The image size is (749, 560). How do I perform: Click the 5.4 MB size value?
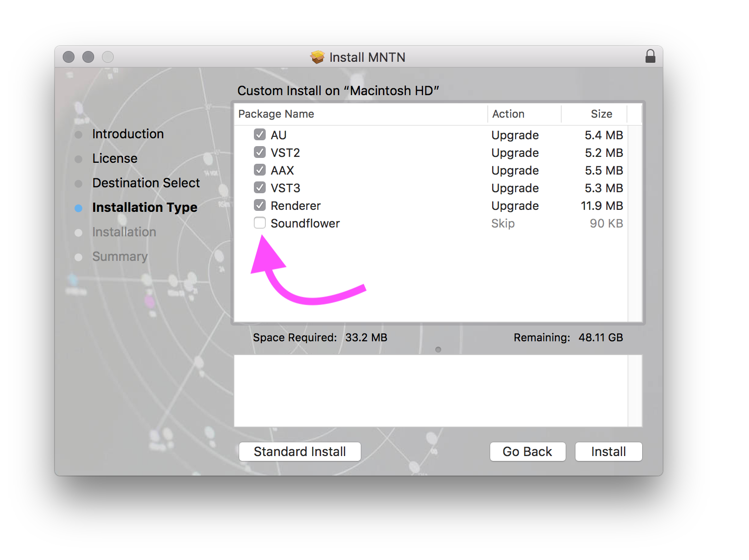pyautogui.click(x=604, y=135)
